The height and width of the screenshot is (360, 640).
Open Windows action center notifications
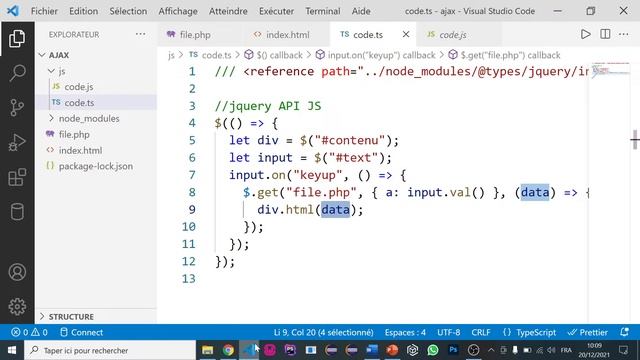623,350
